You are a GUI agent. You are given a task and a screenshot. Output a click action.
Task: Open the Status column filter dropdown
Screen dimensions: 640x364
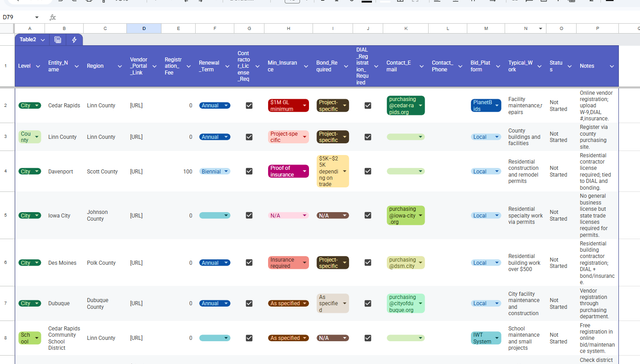tap(569, 66)
